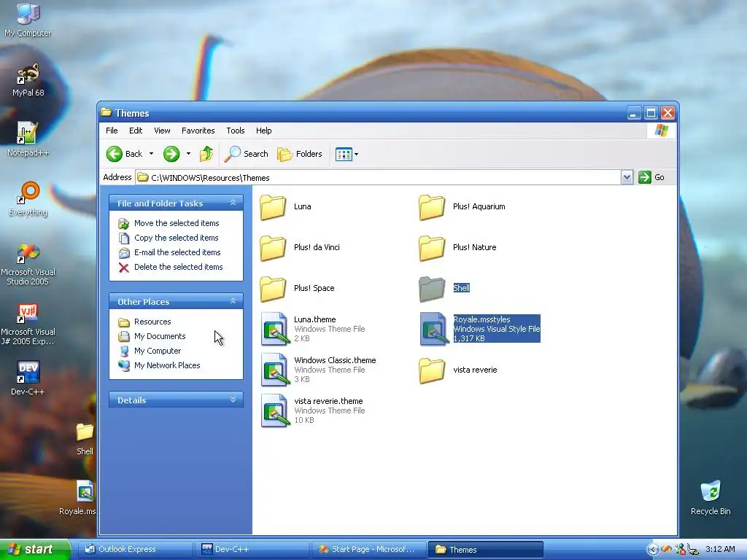747x560 pixels.
Task: Open the Edit menu
Action: pyautogui.click(x=135, y=131)
